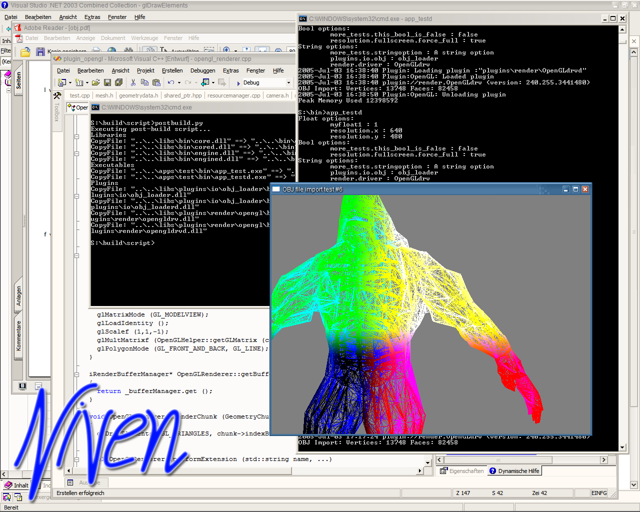Click the 'return _bufferManager.get ();' code line

(155, 391)
